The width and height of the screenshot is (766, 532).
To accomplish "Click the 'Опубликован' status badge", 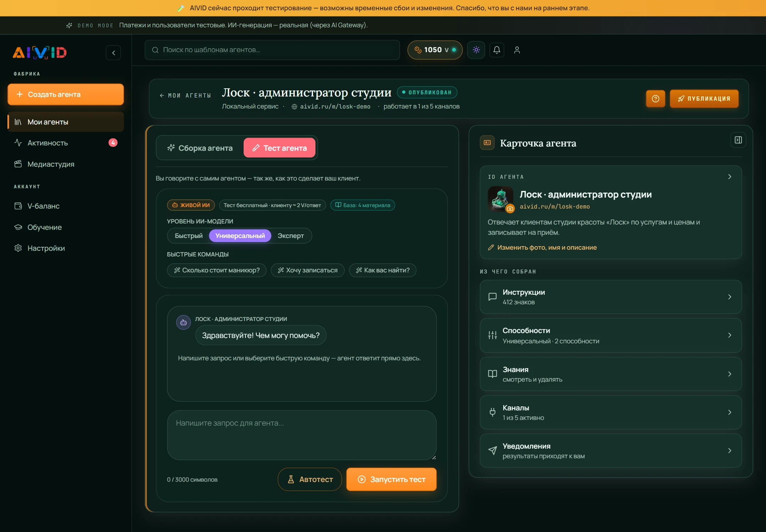I will (x=427, y=93).
